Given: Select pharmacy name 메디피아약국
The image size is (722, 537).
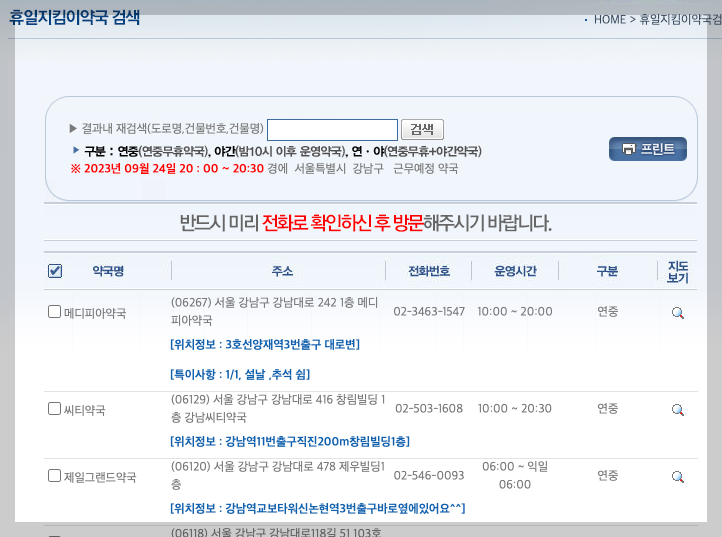Looking at the screenshot, I should point(95,313).
